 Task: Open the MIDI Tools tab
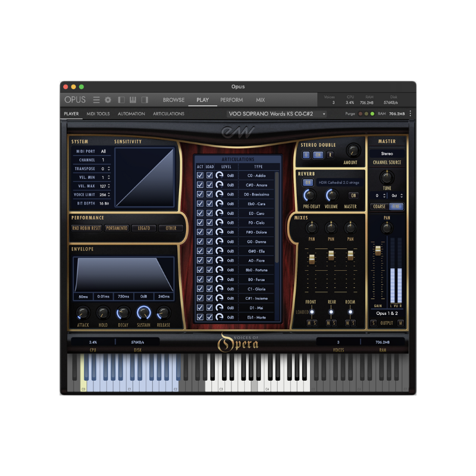point(98,114)
